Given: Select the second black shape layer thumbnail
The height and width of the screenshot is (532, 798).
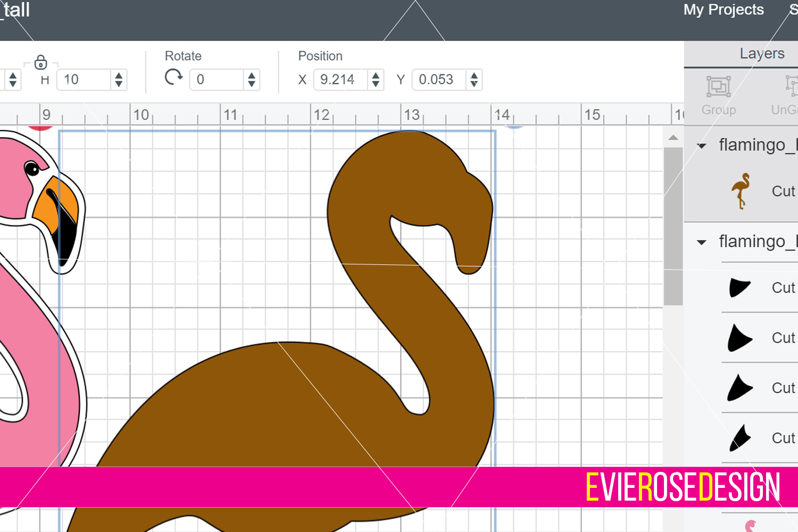Looking at the screenshot, I should [739, 337].
